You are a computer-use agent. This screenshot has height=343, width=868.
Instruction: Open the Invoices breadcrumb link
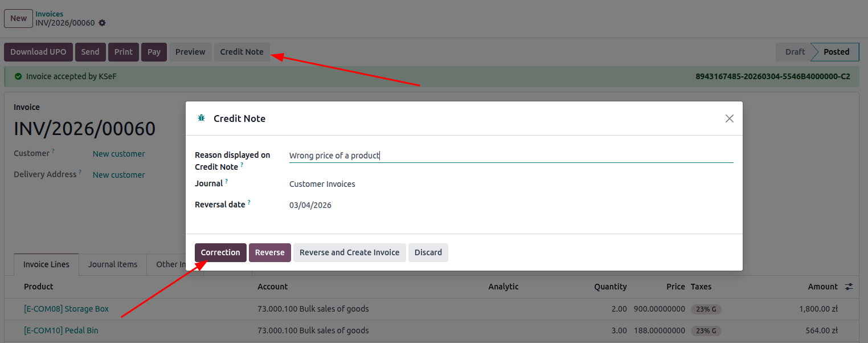pos(50,14)
